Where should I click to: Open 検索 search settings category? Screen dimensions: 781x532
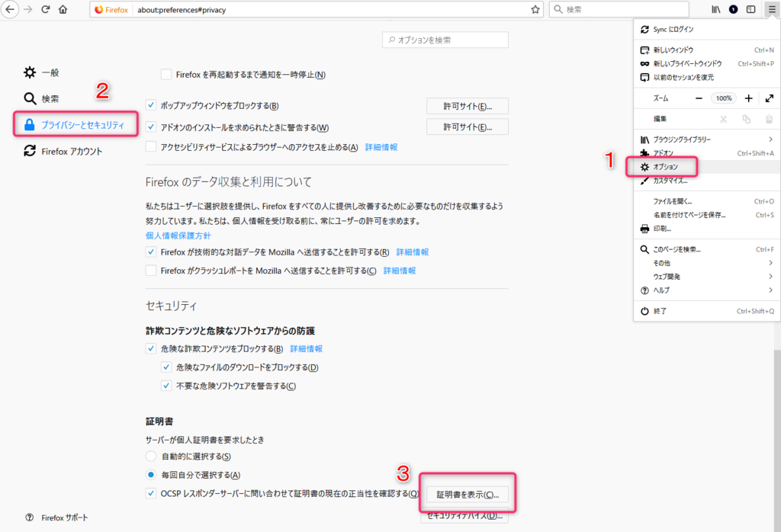(x=41, y=98)
